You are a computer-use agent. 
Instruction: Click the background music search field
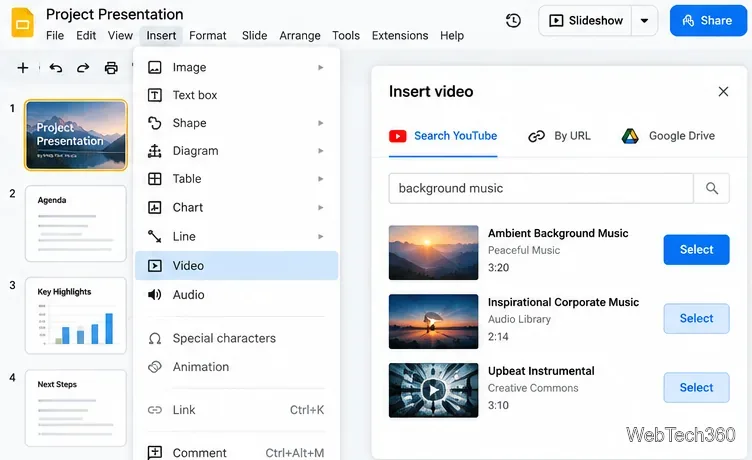(541, 189)
